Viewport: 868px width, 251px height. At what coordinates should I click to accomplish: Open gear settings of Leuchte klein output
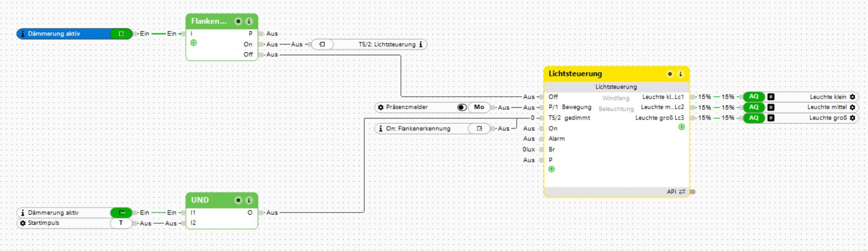(852, 97)
